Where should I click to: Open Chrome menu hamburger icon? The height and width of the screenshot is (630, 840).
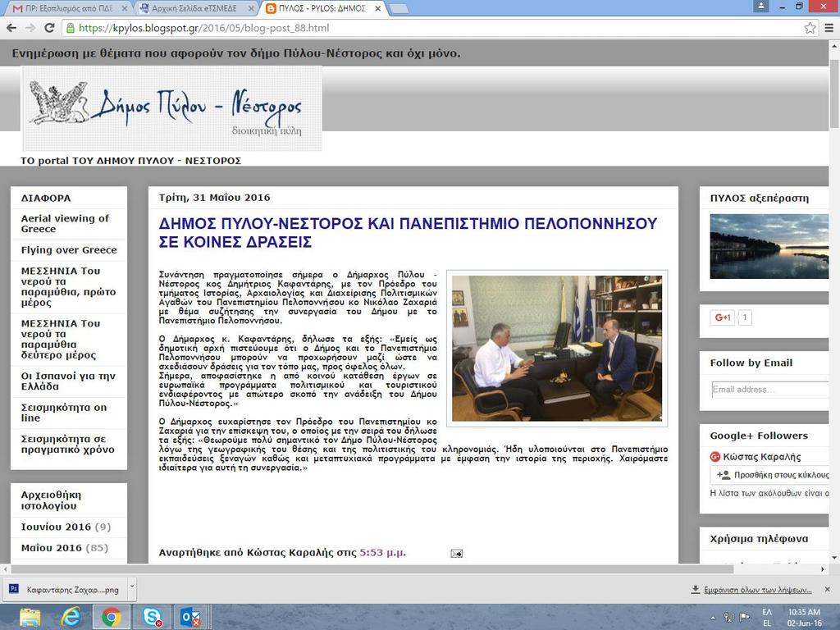click(x=829, y=28)
